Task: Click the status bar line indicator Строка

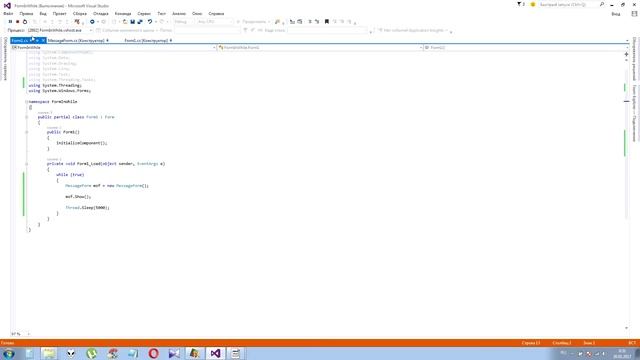Action: point(531,343)
